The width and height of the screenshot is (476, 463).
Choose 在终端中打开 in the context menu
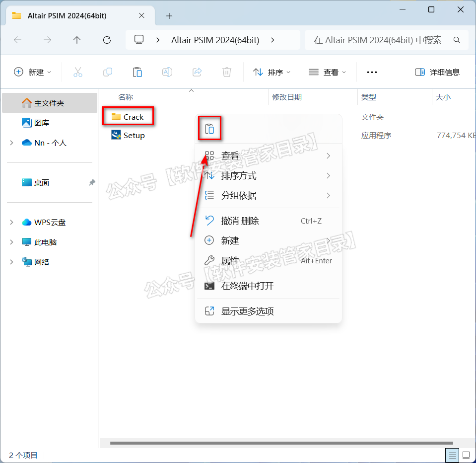coord(269,286)
